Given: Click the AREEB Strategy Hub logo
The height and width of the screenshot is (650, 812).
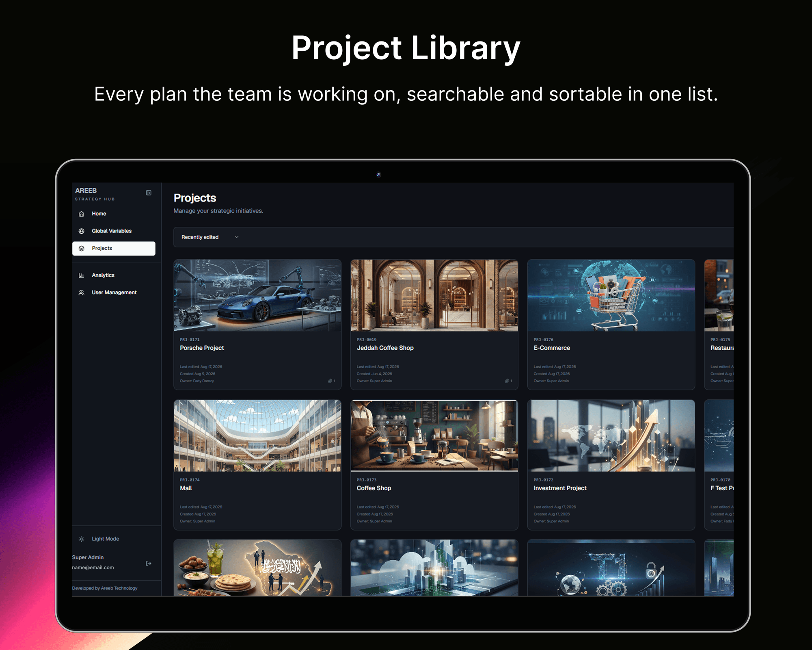Looking at the screenshot, I should coord(95,194).
